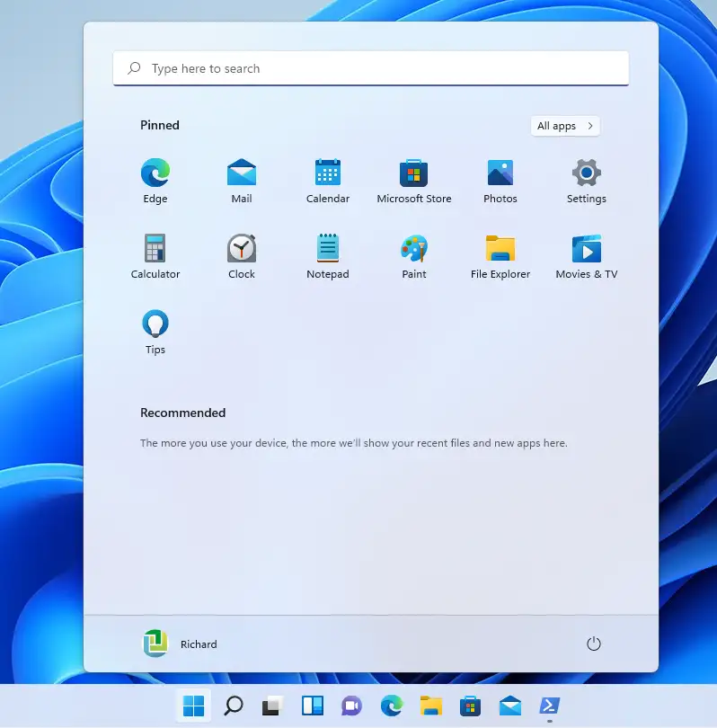Open Settings gear in pinned apps
This screenshot has height=728, width=717.
point(587,182)
